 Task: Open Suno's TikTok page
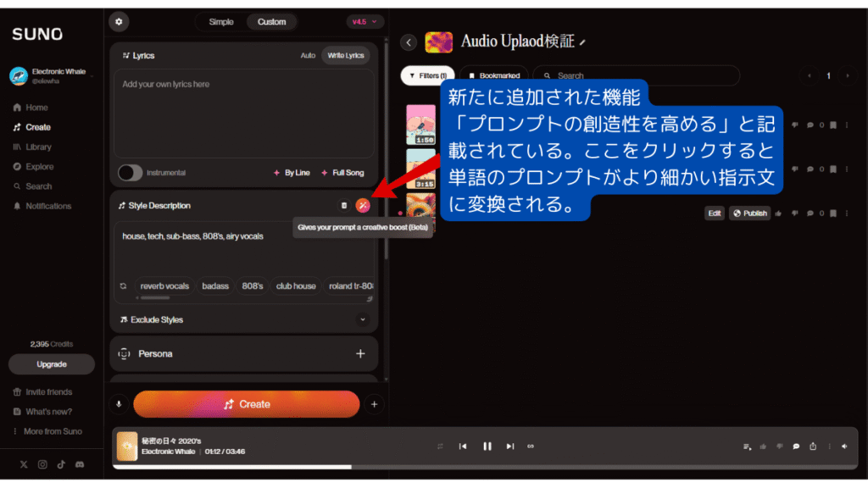[61, 465]
